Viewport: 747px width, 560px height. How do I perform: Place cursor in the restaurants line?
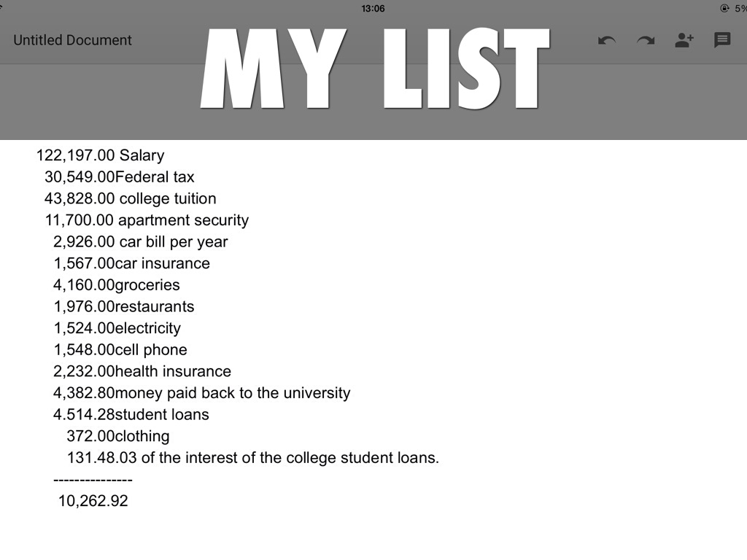[x=123, y=306]
